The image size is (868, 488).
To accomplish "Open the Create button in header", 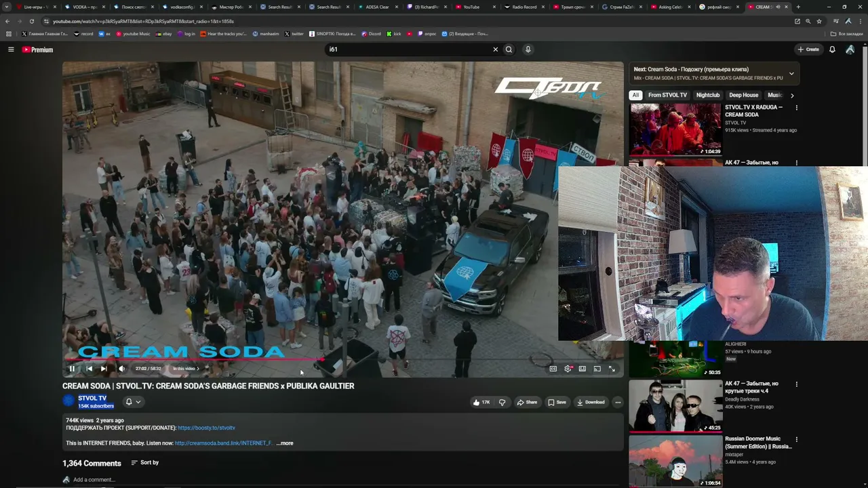I will [808, 49].
